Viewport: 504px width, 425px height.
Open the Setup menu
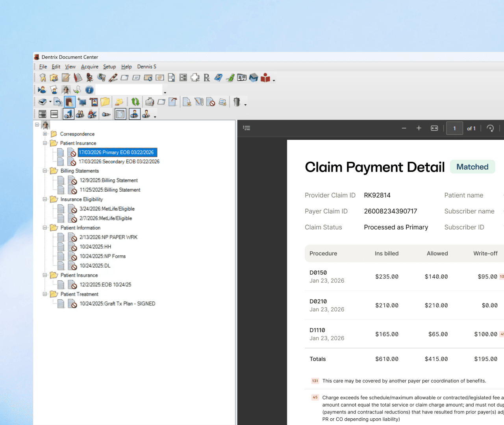coord(109,67)
